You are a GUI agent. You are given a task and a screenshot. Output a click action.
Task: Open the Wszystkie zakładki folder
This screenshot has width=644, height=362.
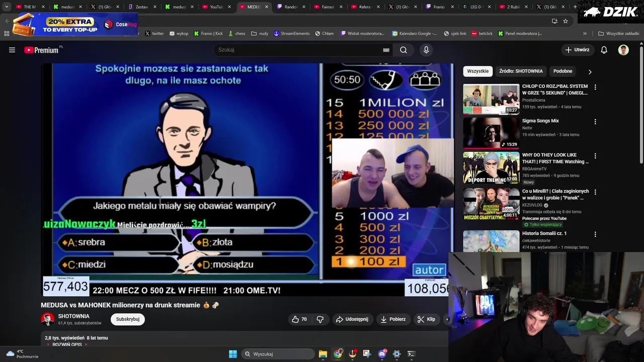[x=618, y=34]
